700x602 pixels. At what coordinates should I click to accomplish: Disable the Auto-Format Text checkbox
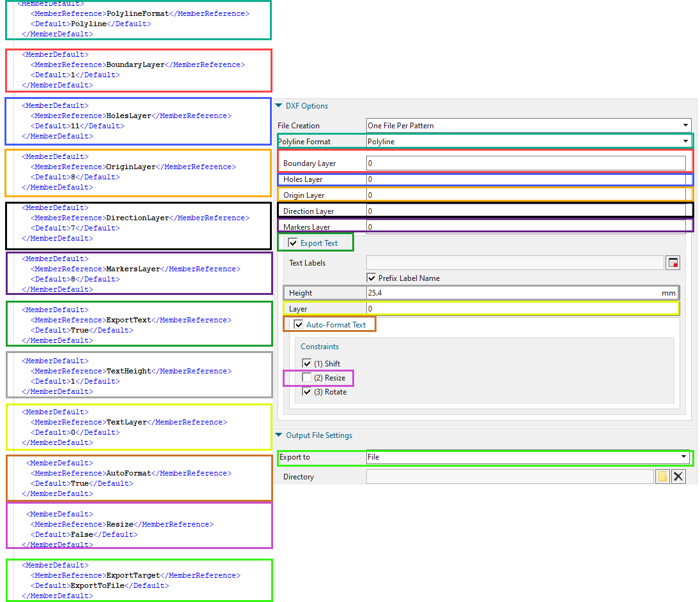click(x=299, y=325)
